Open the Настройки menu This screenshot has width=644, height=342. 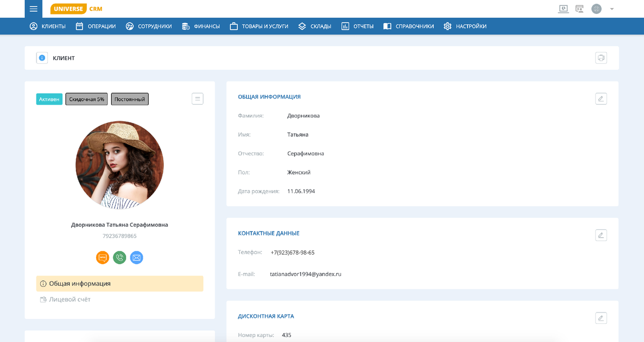465,26
